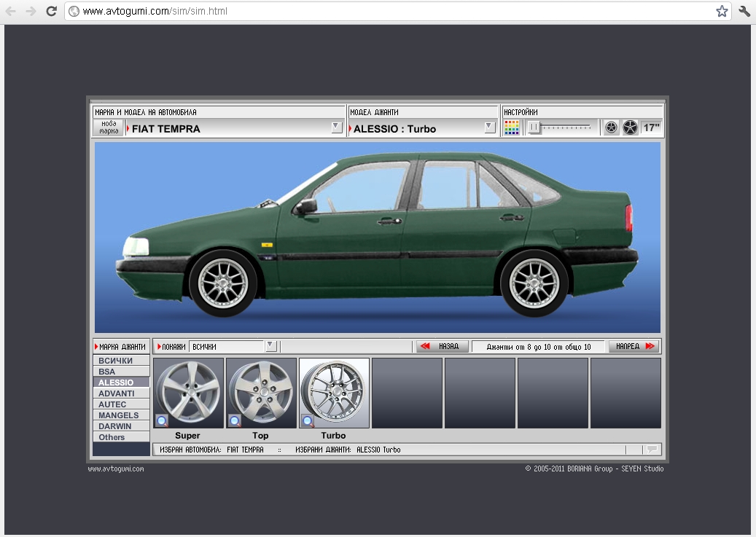The image size is (756, 537).
Task: Open the browser wrench settings menu
Action: coord(744,11)
